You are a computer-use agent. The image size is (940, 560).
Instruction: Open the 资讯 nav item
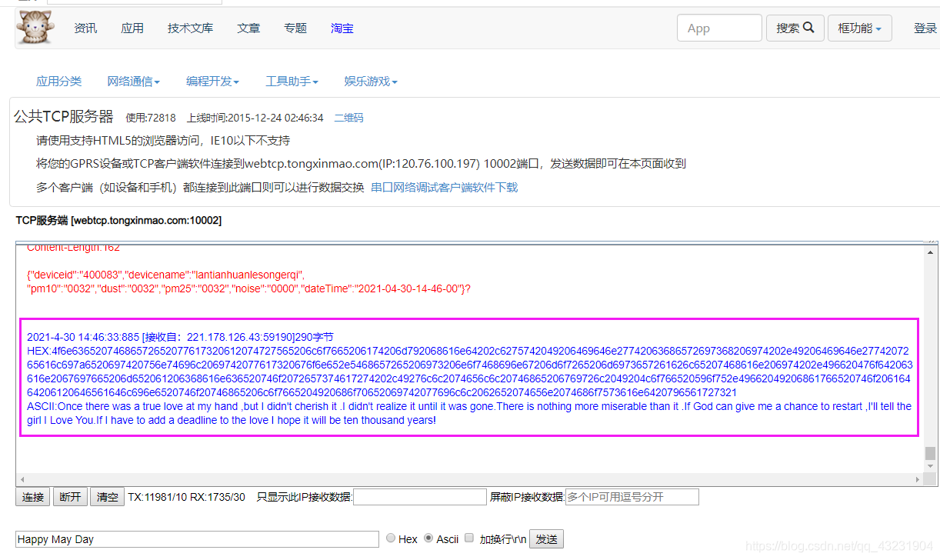[85, 28]
